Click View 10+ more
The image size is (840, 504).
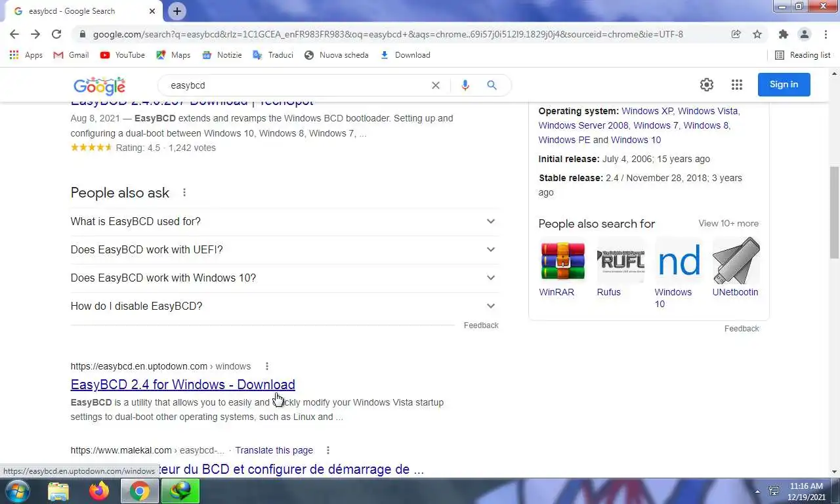coord(728,224)
